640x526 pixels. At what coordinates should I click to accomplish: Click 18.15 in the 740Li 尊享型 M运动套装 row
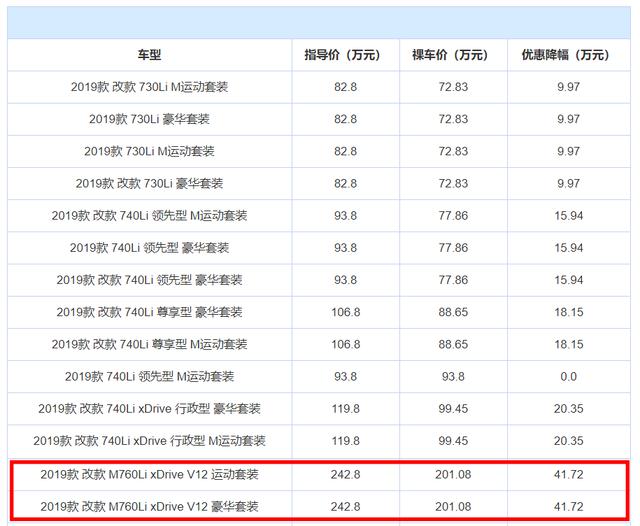(569, 344)
